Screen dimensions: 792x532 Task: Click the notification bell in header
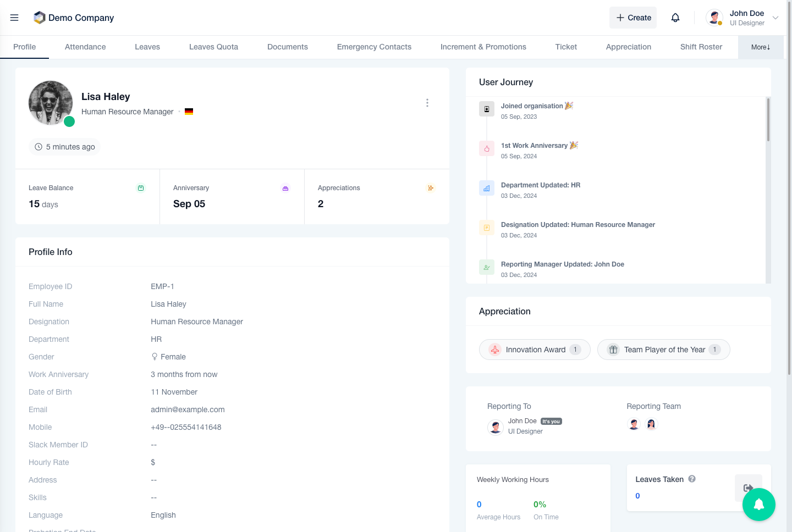pos(675,18)
